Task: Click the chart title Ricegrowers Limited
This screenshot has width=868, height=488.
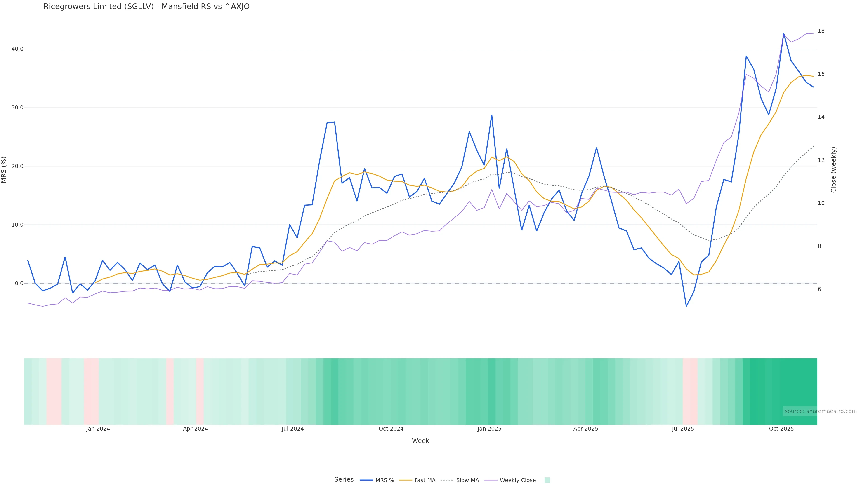Action: 146,7
